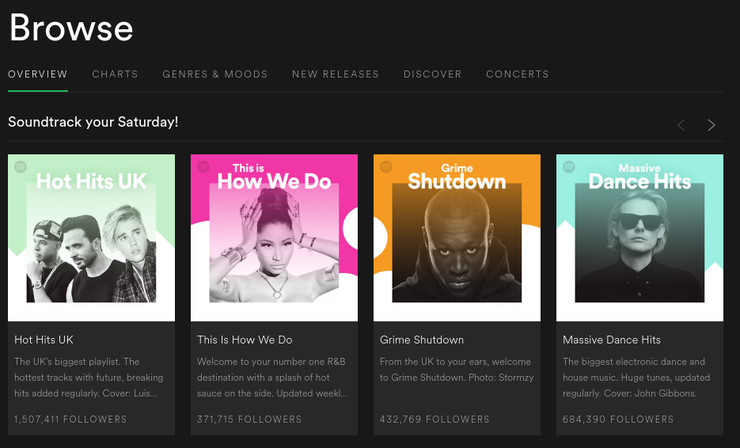This screenshot has width=740, height=448.
Task: Click the Soundtrack your Saturday! heading
Action: coord(93,122)
